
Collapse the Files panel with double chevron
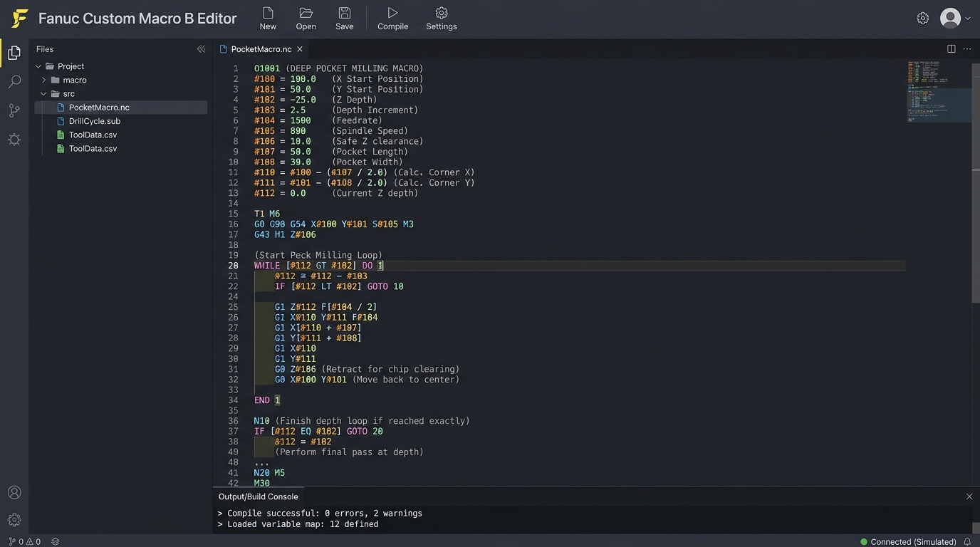[201, 49]
